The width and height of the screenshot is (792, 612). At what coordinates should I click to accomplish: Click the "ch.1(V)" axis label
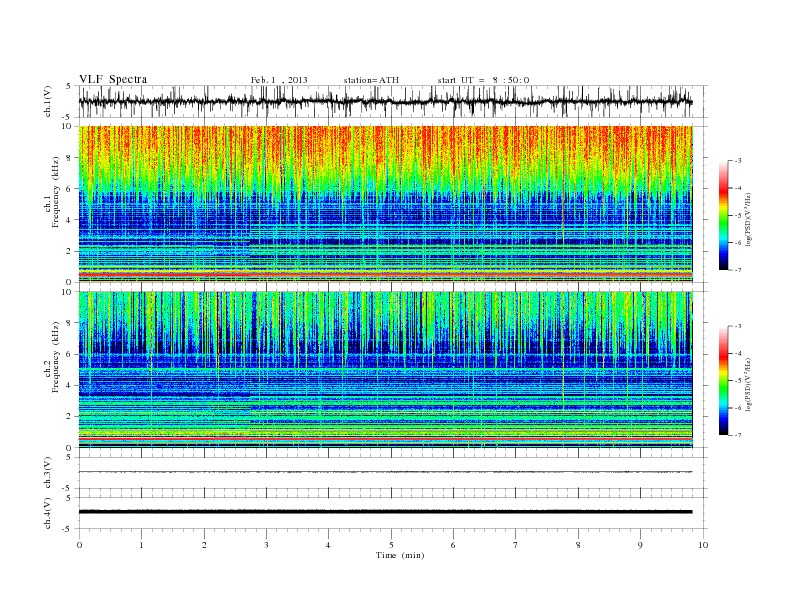(x=47, y=101)
